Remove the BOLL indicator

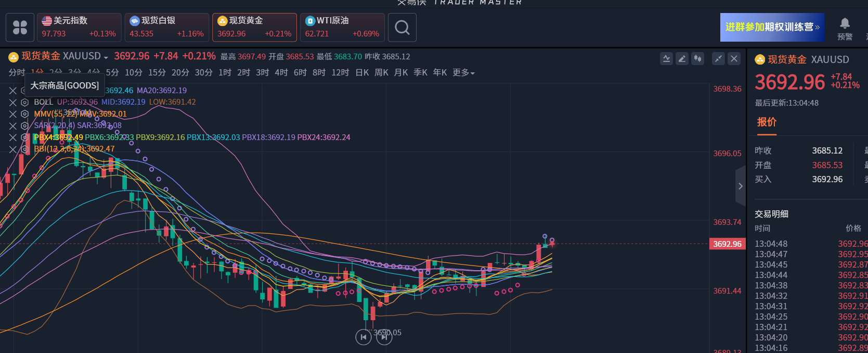click(13, 103)
